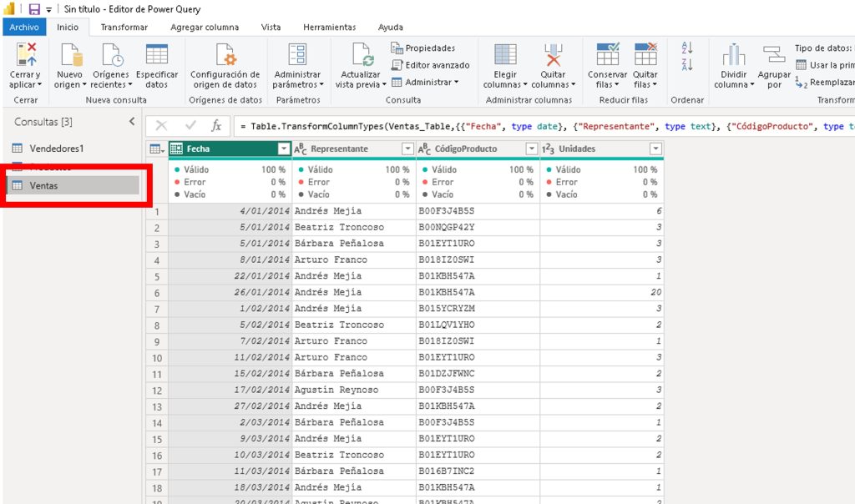Change data type icon of CódigoProducto column
The width and height of the screenshot is (855, 504).
pyautogui.click(x=423, y=149)
